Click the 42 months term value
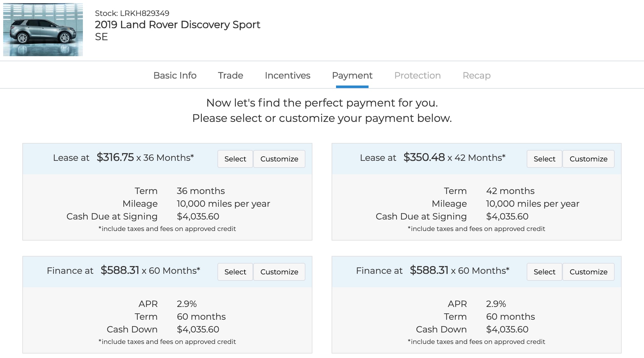 [510, 191]
